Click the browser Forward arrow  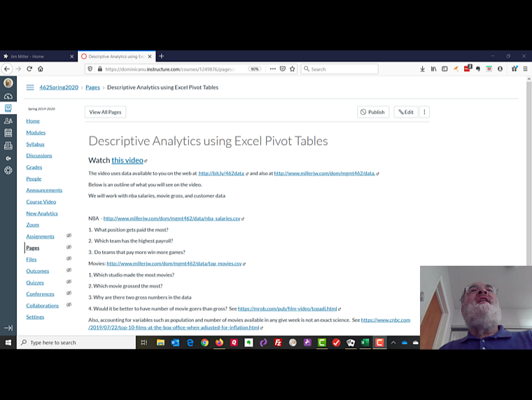click(x=18, y=69)
